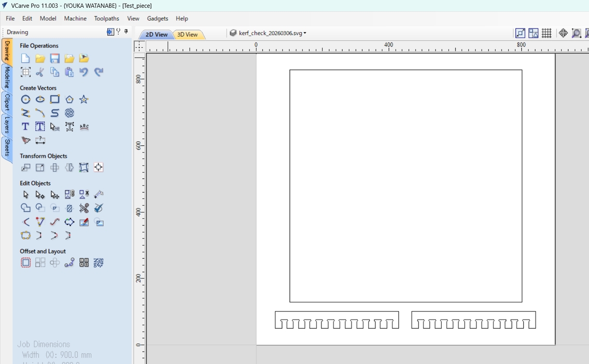Open an existing file icon
This screenshot has width=589, height=364.
coord(40,58)
